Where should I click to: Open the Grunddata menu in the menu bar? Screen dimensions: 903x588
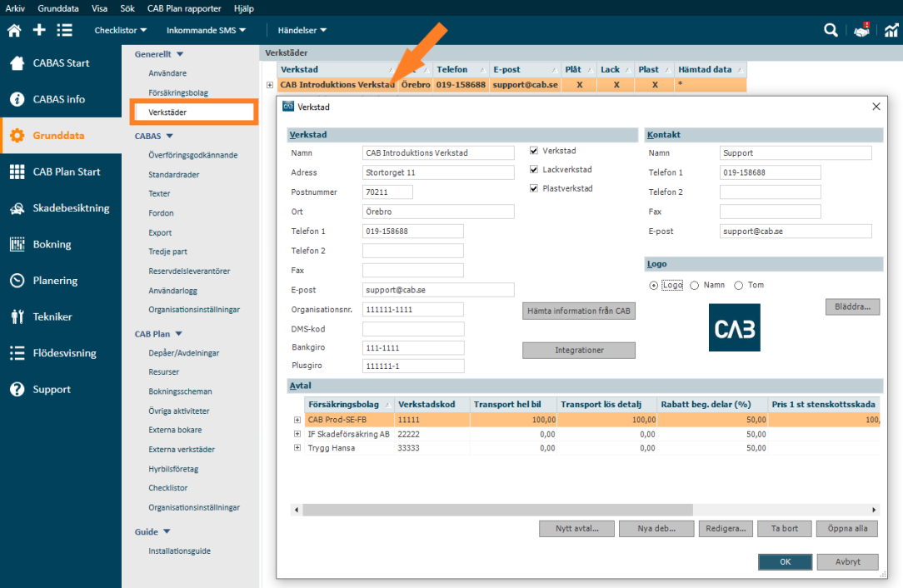click(58, 8)
